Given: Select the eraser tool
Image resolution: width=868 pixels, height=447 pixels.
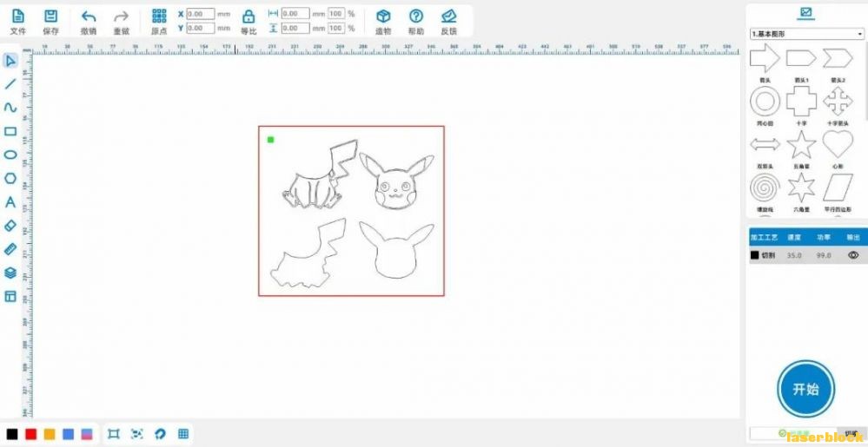Looking at the screenshot, I should click(10, 226).
